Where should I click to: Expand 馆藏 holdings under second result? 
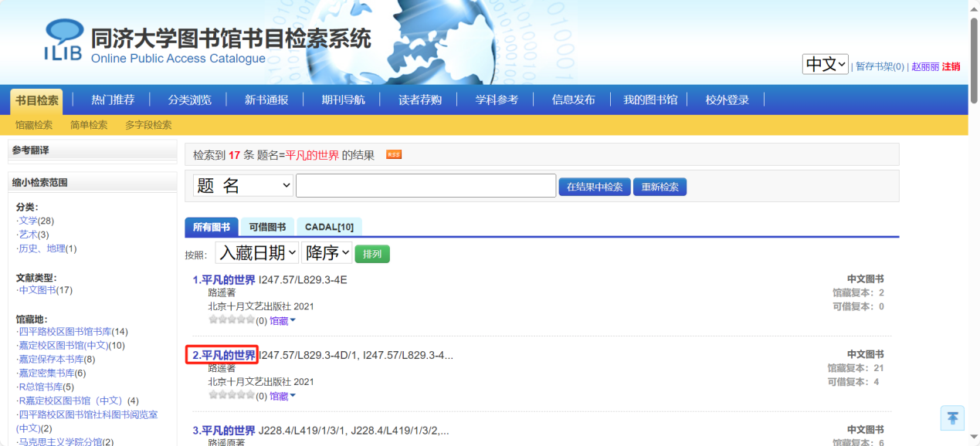[283, 397]
